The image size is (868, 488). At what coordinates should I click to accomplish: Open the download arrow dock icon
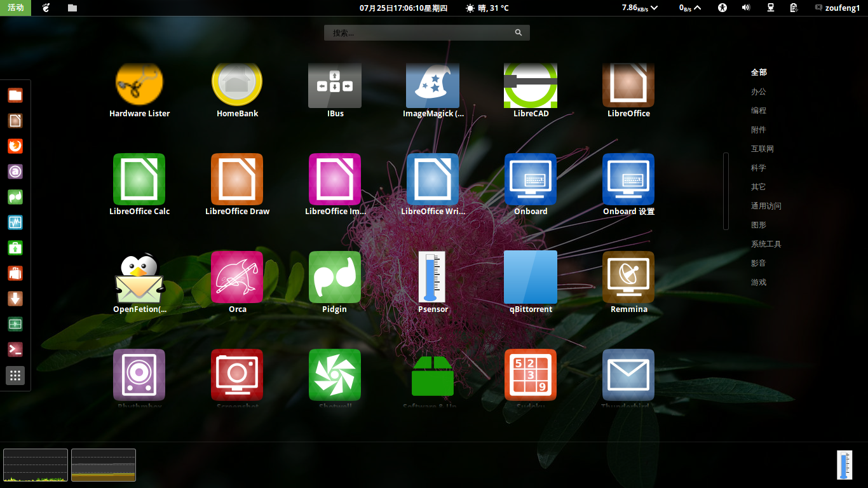point(15,299)
